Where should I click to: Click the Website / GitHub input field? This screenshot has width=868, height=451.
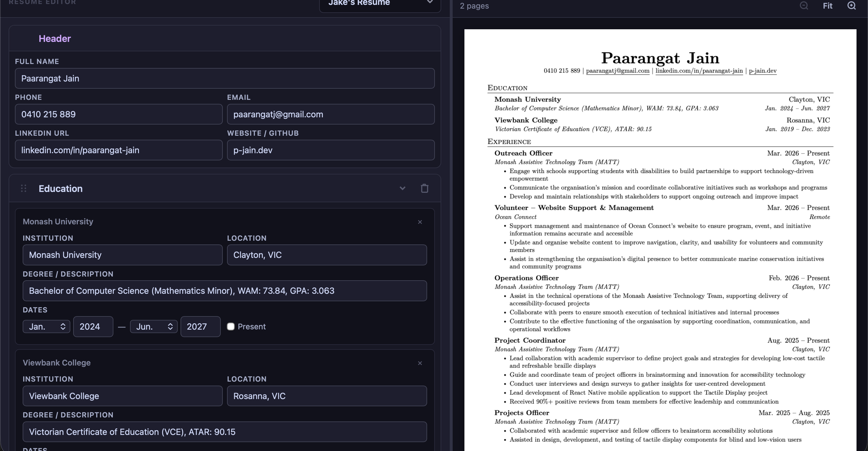click(331, 150)
